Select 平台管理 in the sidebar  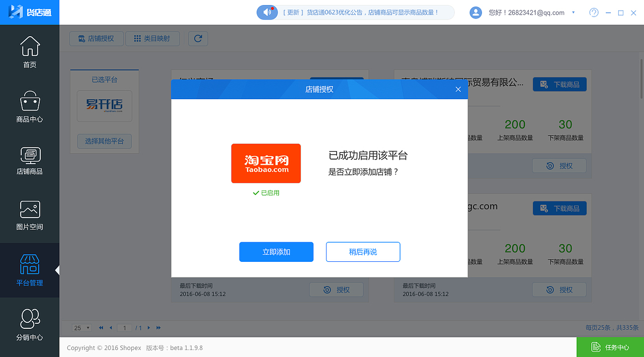click(30, 270)
